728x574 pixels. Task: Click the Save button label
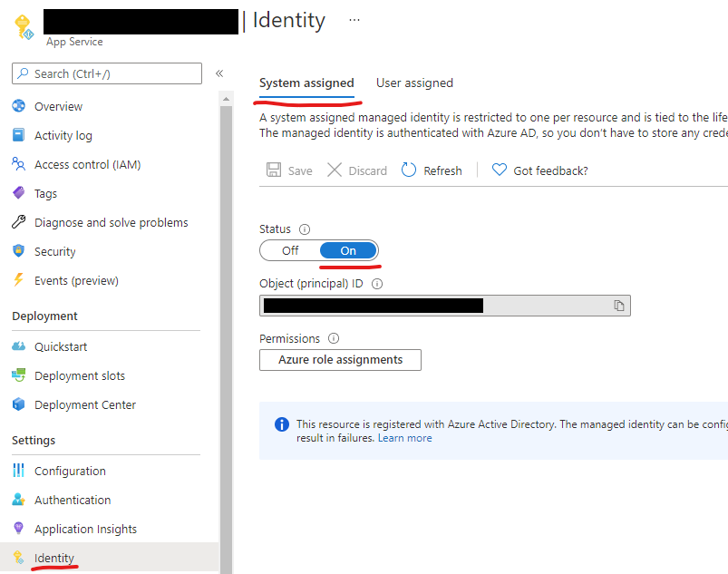point(300,170)
